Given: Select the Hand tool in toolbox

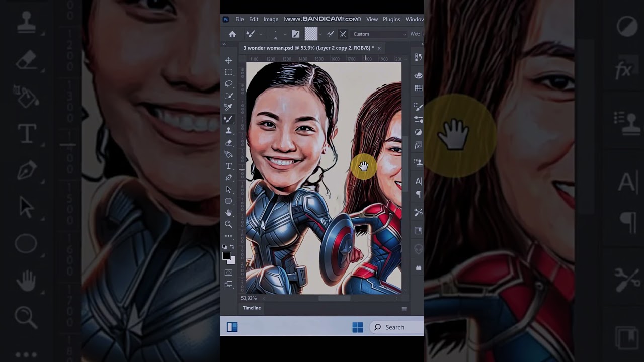Looking at the screenshot, I should (228, 213).
